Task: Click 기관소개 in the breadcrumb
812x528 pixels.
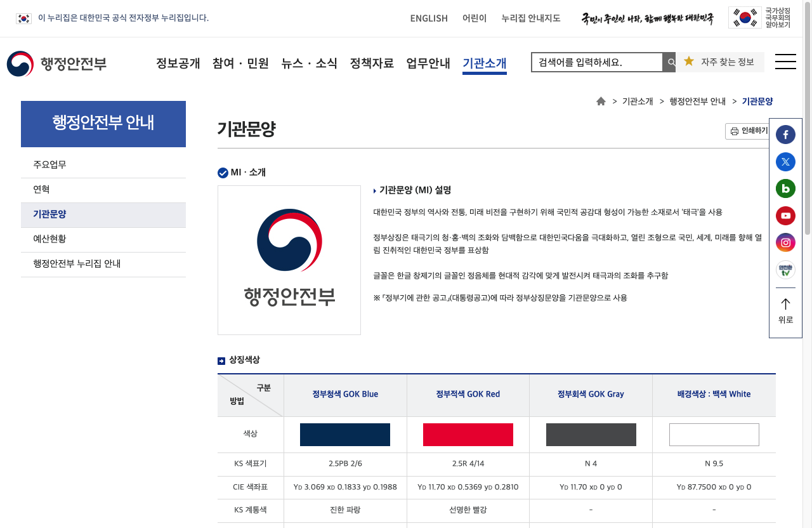Action: pos(638,102)
